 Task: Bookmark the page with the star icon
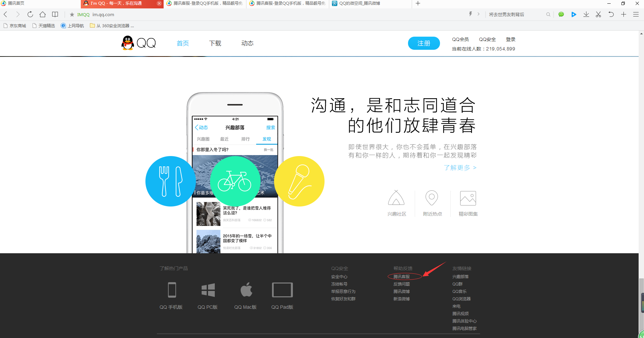(x=72, y=14)
